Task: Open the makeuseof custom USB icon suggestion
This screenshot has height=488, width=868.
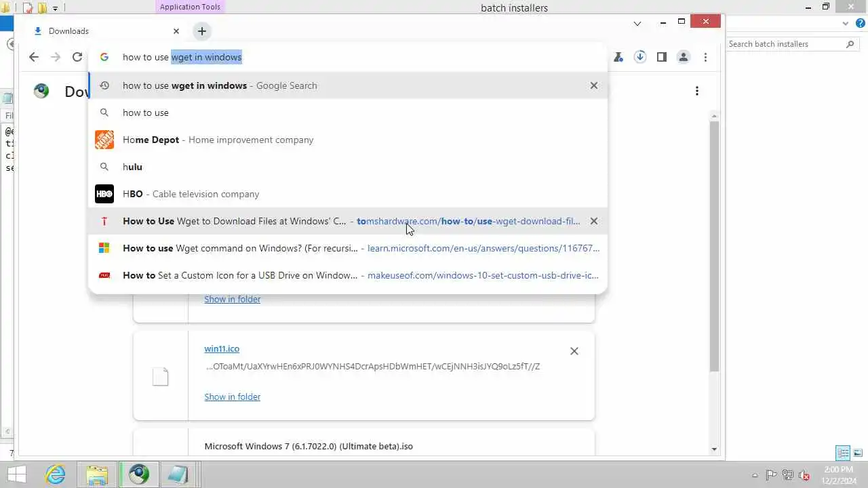Action: point(348,275)
